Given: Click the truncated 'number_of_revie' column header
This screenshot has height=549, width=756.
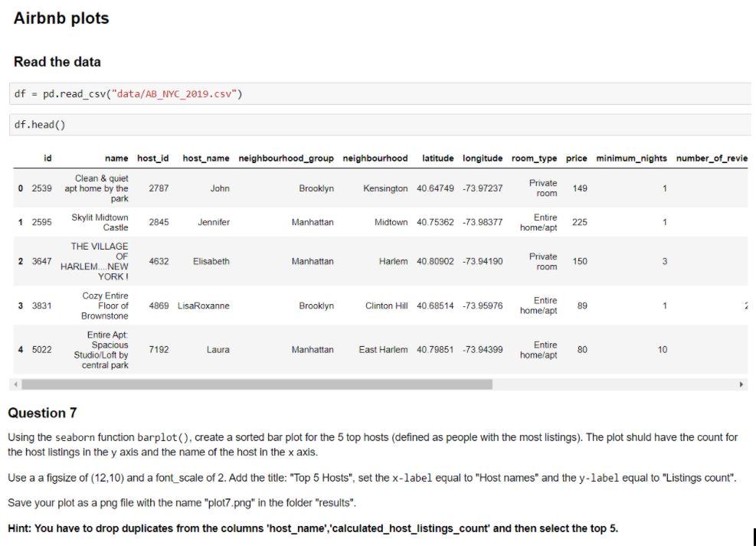Looking at the screenshot, I should 712,158.
